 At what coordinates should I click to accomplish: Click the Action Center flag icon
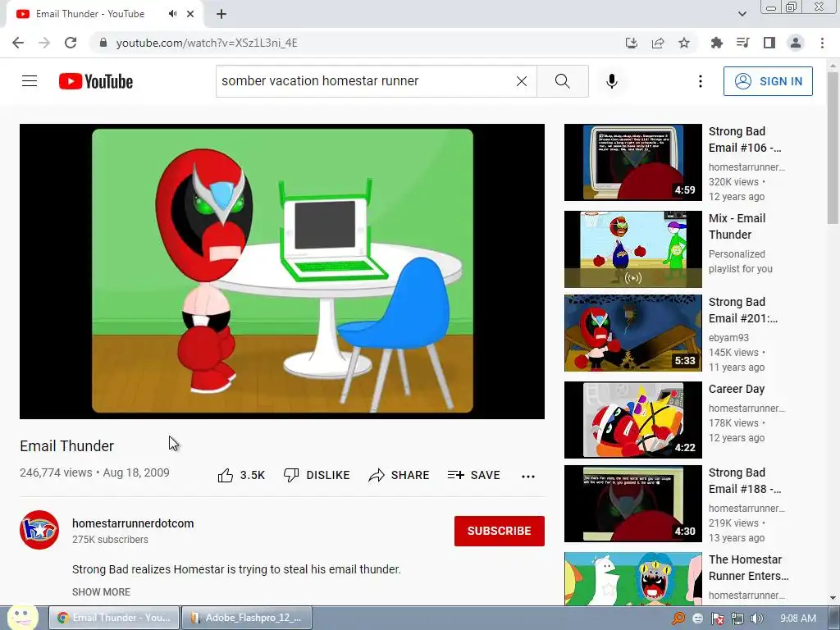pos(717,619)
